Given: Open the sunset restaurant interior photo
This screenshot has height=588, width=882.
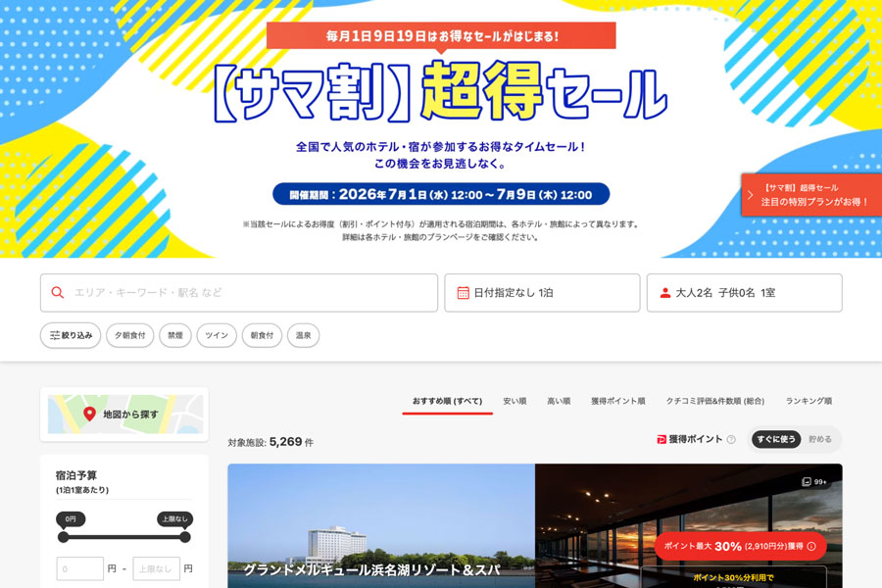Looking at the screenshot, I should 689,525.
